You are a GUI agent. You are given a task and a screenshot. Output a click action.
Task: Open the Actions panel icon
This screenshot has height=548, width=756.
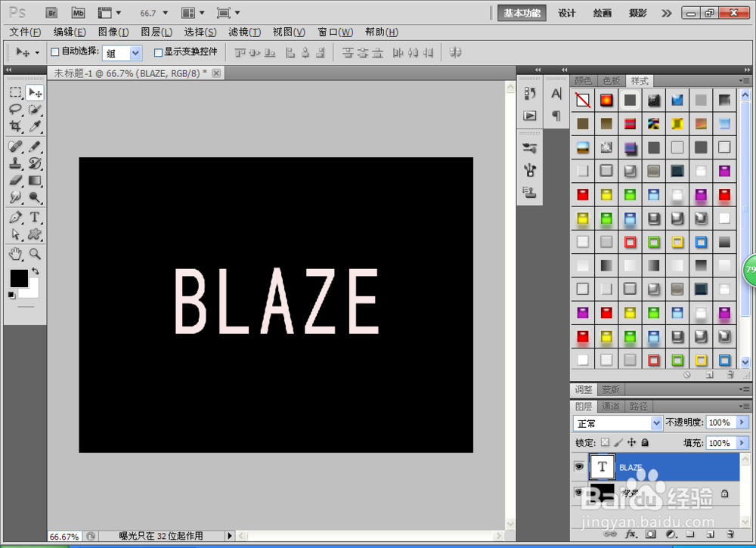530,116
